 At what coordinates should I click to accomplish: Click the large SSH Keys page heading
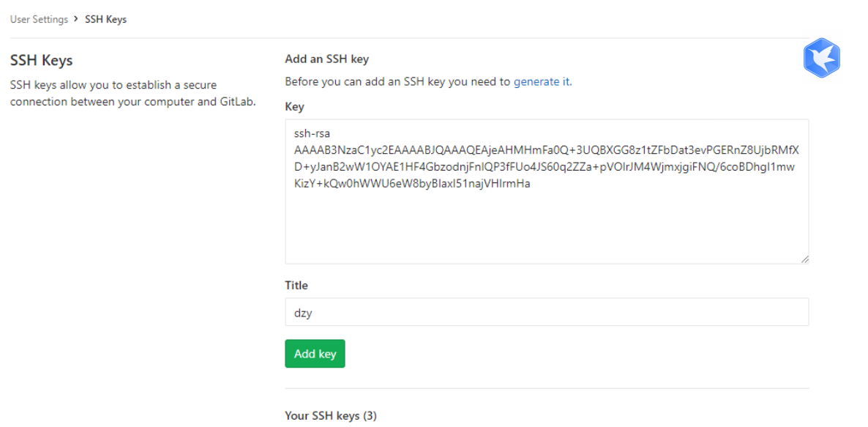point(42,60)
